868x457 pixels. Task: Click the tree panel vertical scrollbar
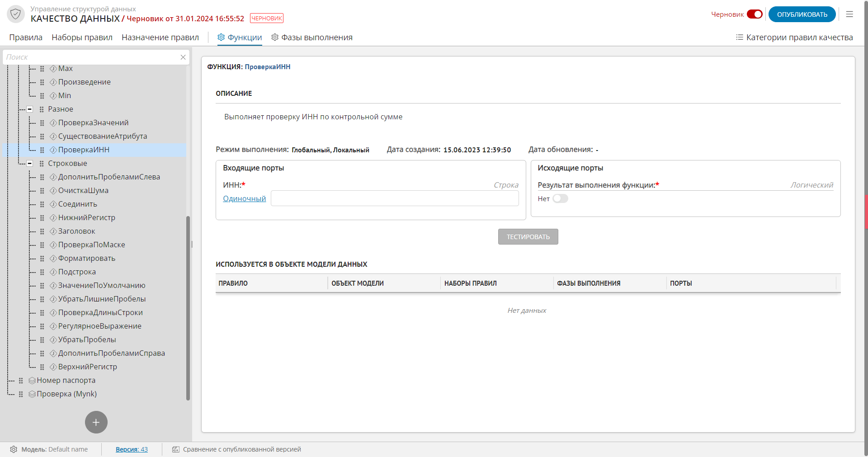coord(188,307)
